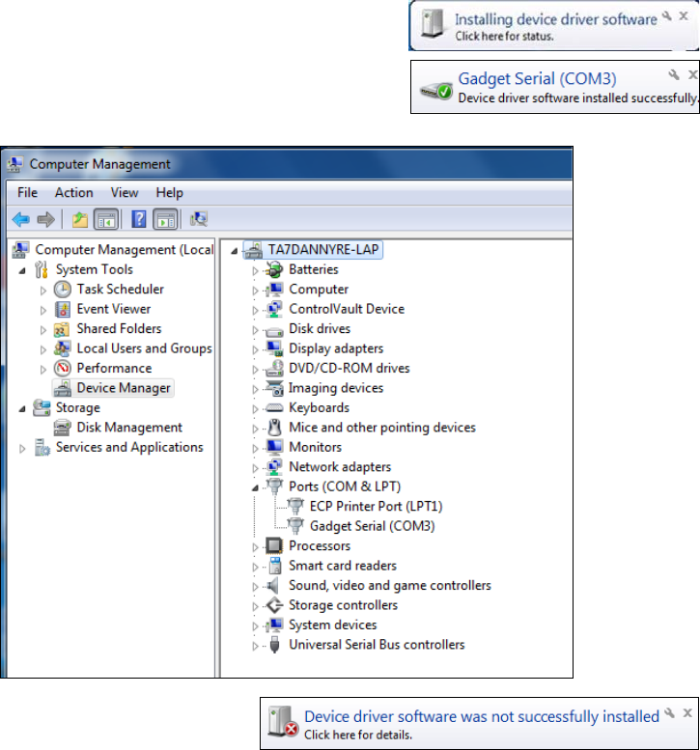Click the Back arrow toolbar icon
This screenshot has height=750, width=700.
(x=21, y=219)
